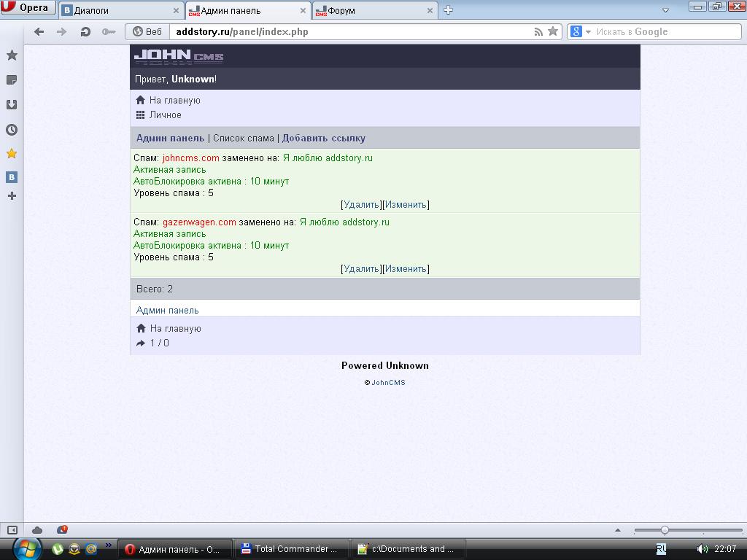Click the Mail.ru agent quick launch icon
Image resolution: width=747 pixels, height=560 pixels.
point(91,549)
